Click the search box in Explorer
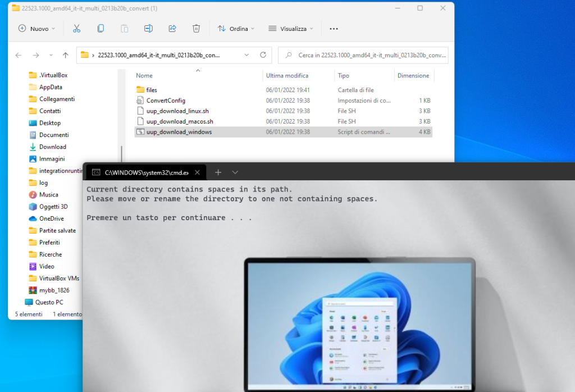 click(368, 55)
